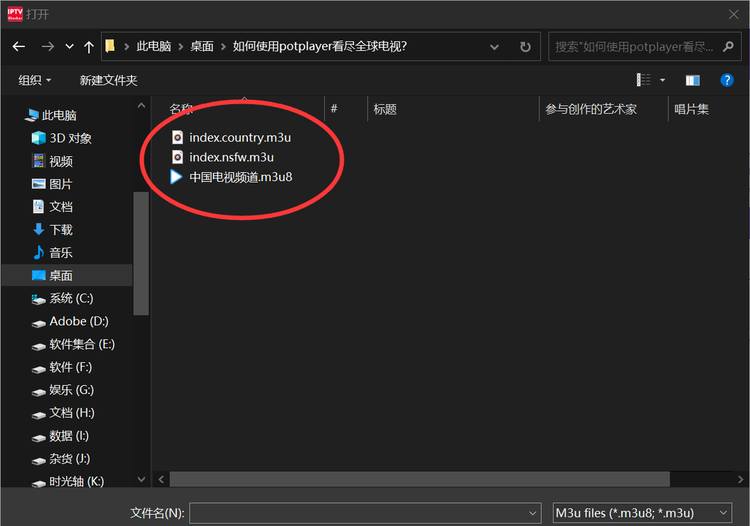Expand the recent locations dropdown arrow
Viewport: 750px width, 526px height.
coord(70,46)
